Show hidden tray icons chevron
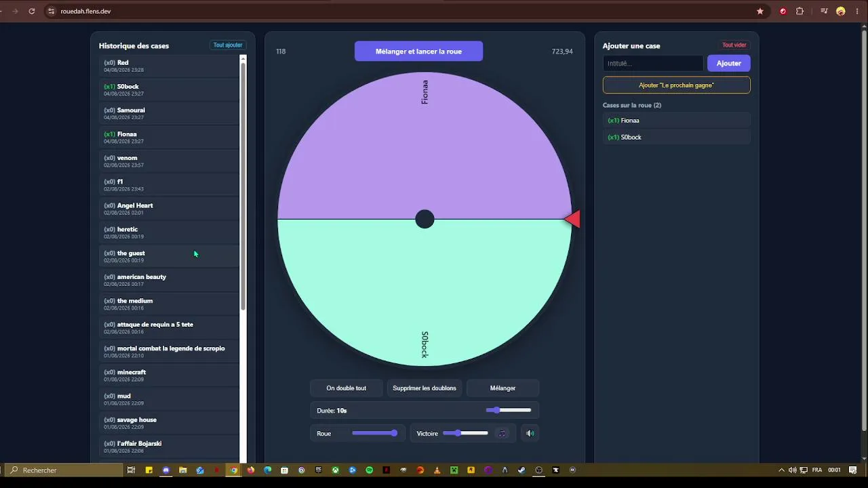This screenshot has height=488, width=868. 781,470
